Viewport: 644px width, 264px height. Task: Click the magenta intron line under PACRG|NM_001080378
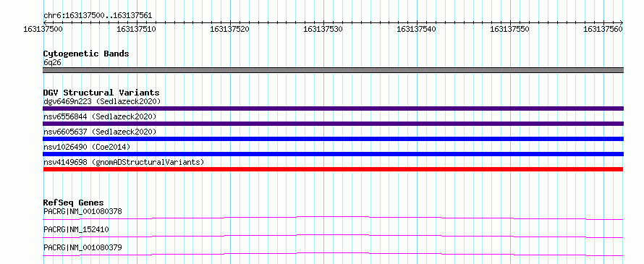[x=333, y=218]
